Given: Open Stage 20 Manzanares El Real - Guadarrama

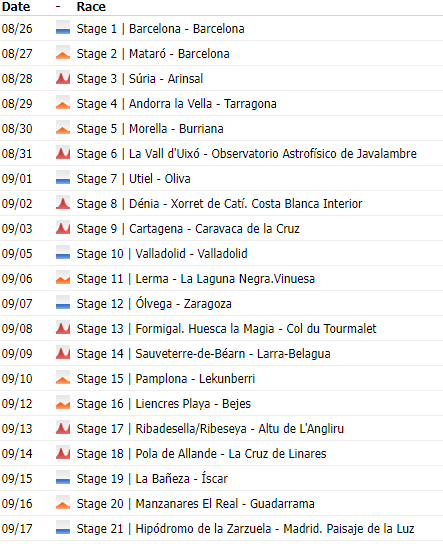Looking at the screenshot, I should [x=195, y=504].
